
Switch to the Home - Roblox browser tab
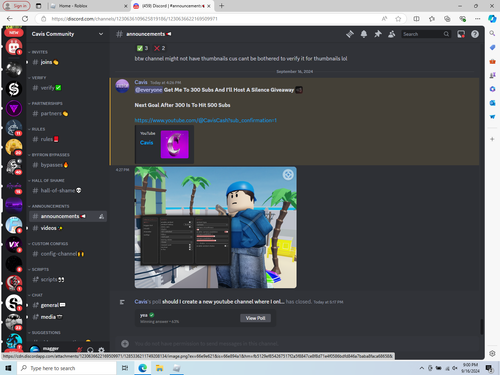[x=89, y=6]
